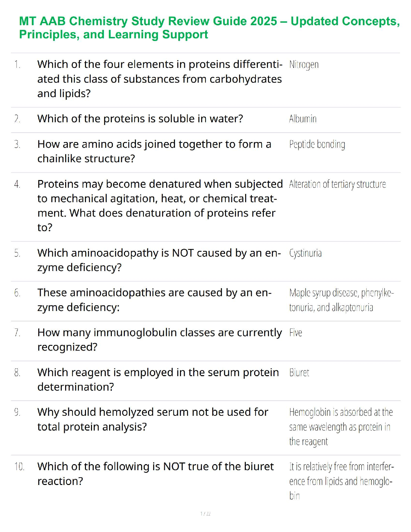
Task: Click the question about proteins soluble in water
Action: pyautogui.click(x=140, y=119)
